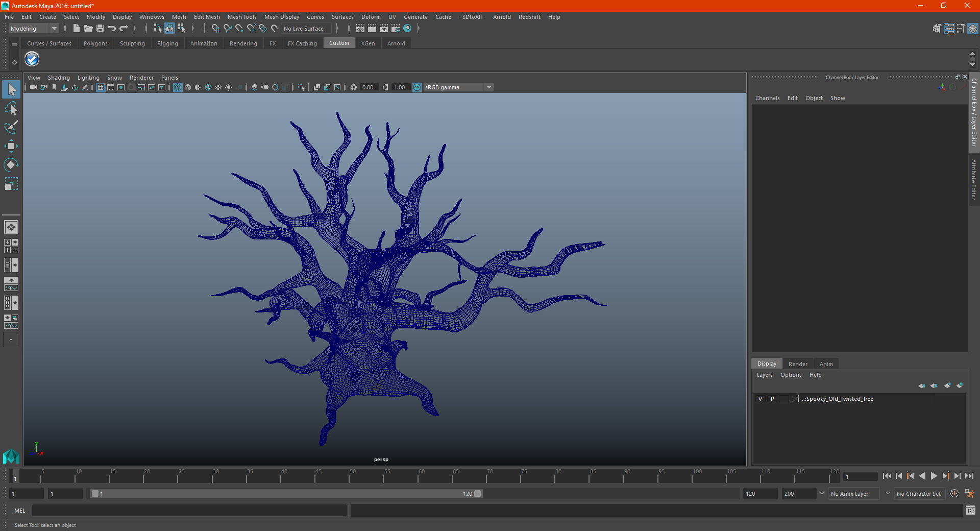Click the New Scene file icon

tap(76, 29)
